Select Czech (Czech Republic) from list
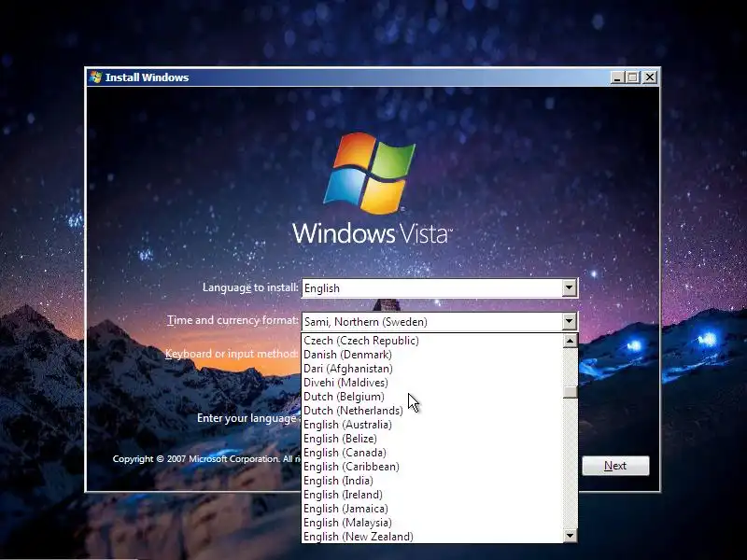The width and height of the screenshot is (747, 560). [x=432, y=341]
